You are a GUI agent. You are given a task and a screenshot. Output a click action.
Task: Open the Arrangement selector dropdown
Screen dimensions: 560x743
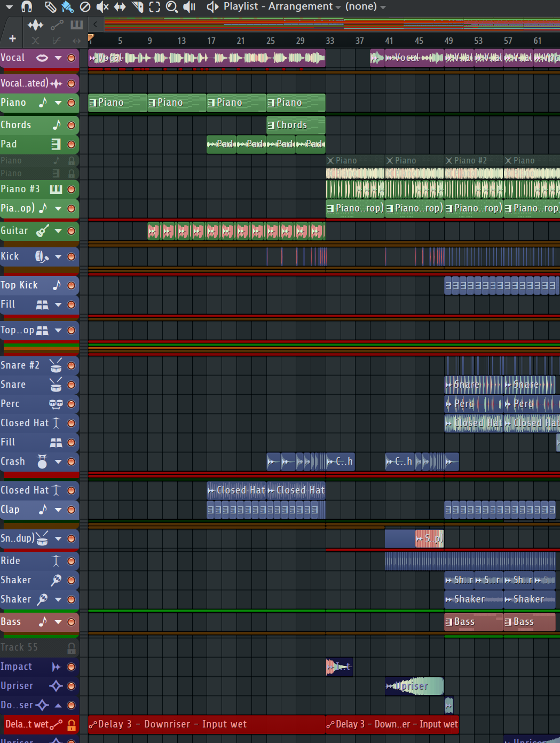338,7
